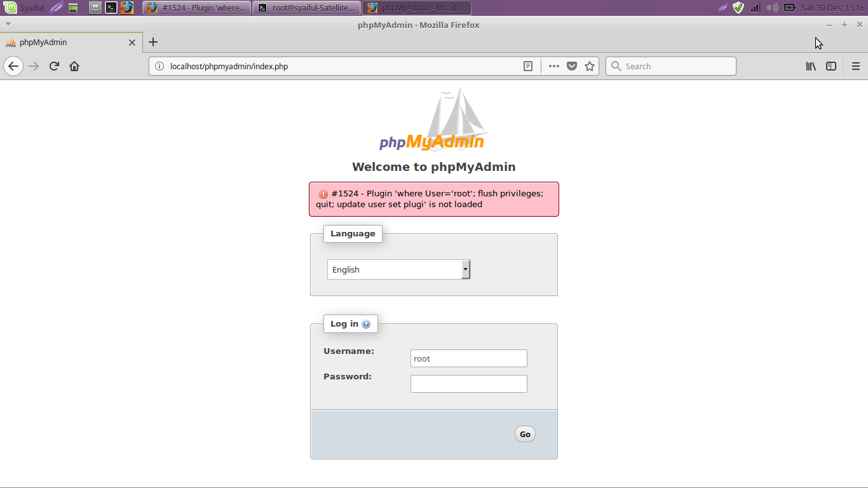Bookmark this page with star icon

tap(590, 66)
